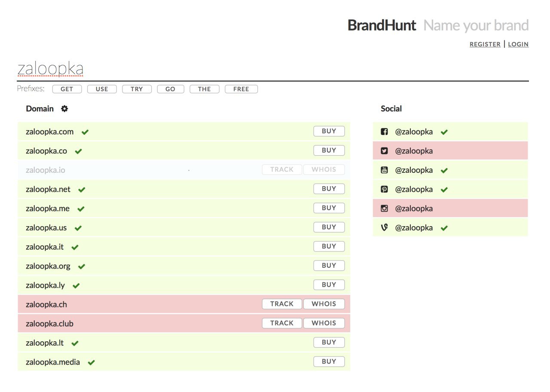Buy the zaloopka.co domain
550x392 pixels.
[329, 150]
